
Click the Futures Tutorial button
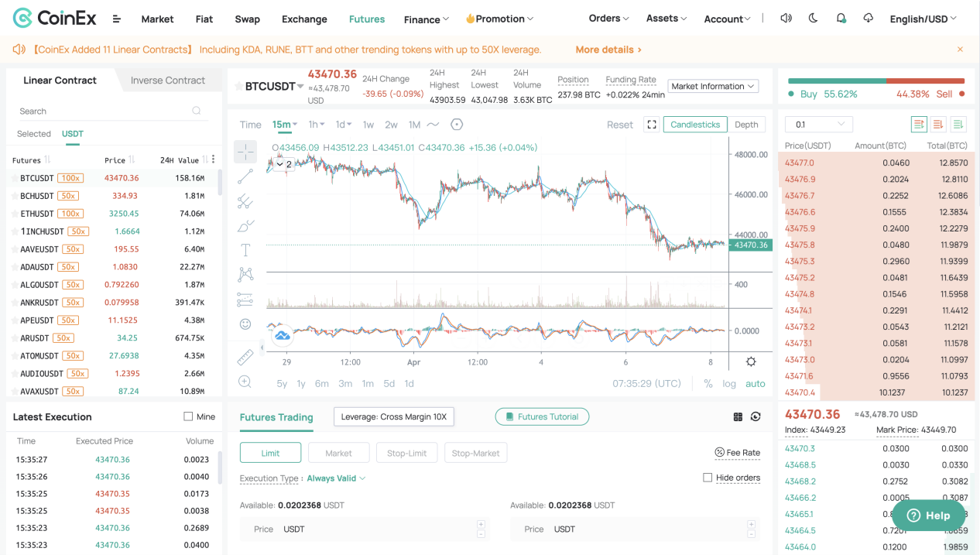(542, 416)
